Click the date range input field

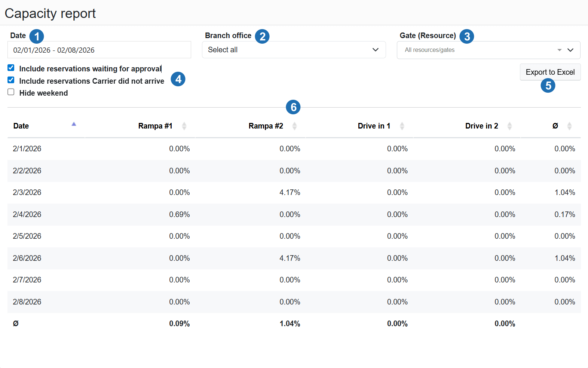pos(99,50)
